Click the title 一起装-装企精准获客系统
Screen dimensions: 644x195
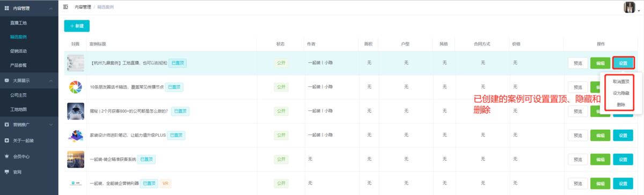pyautogui.click(x=112, y=159)
